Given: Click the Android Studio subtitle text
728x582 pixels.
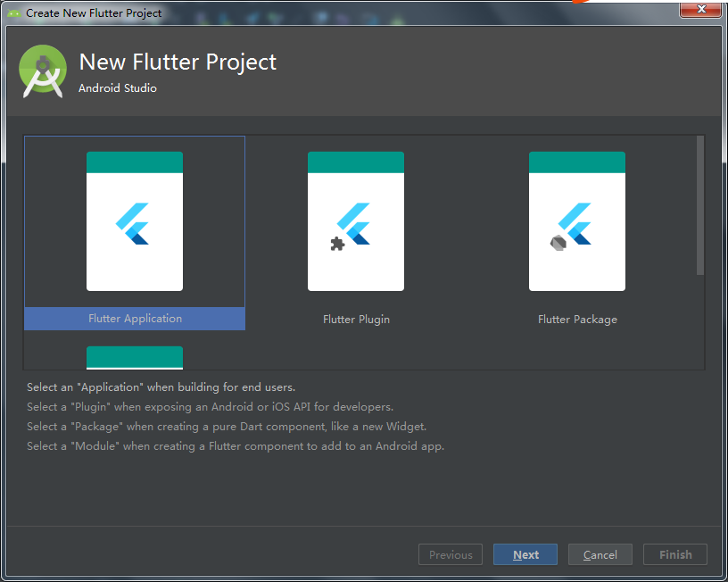Looking at the screenshot, I should point(118,88).
